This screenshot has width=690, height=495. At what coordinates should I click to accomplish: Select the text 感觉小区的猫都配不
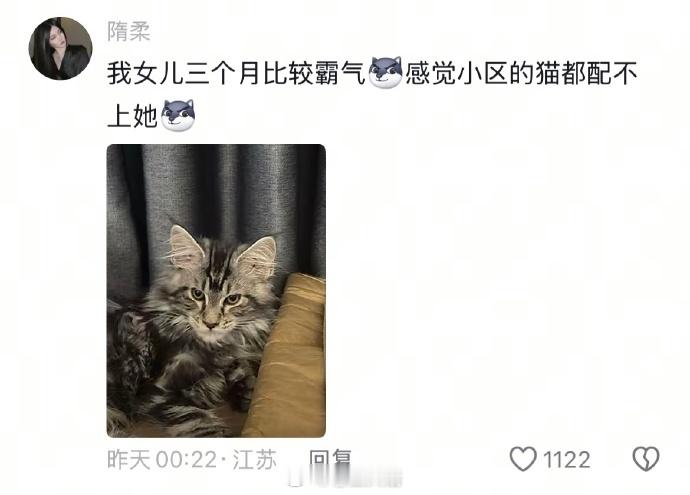[521, 73]
